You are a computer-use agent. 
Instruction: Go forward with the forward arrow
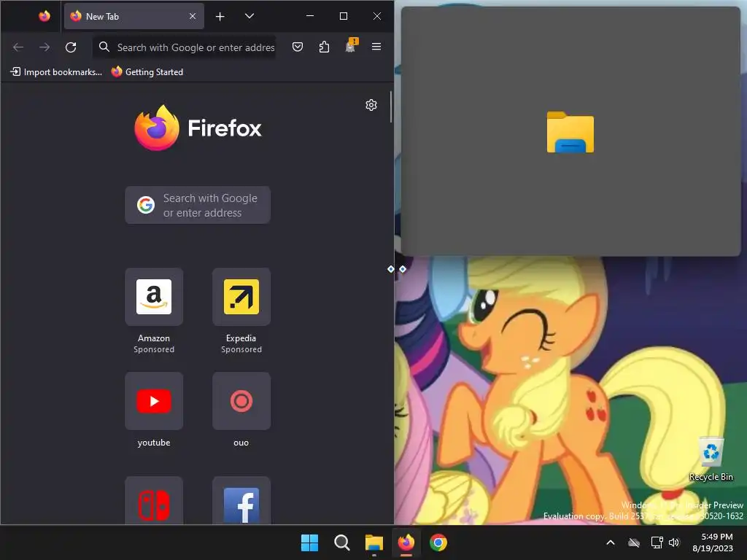click(x=44, y=47)
